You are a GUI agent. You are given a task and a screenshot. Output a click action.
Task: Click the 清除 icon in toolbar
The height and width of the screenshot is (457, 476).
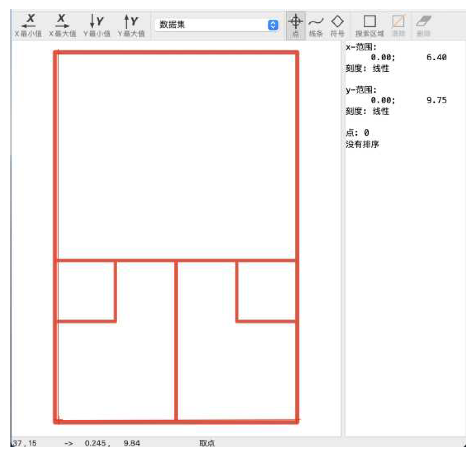(x=398, y=25)
